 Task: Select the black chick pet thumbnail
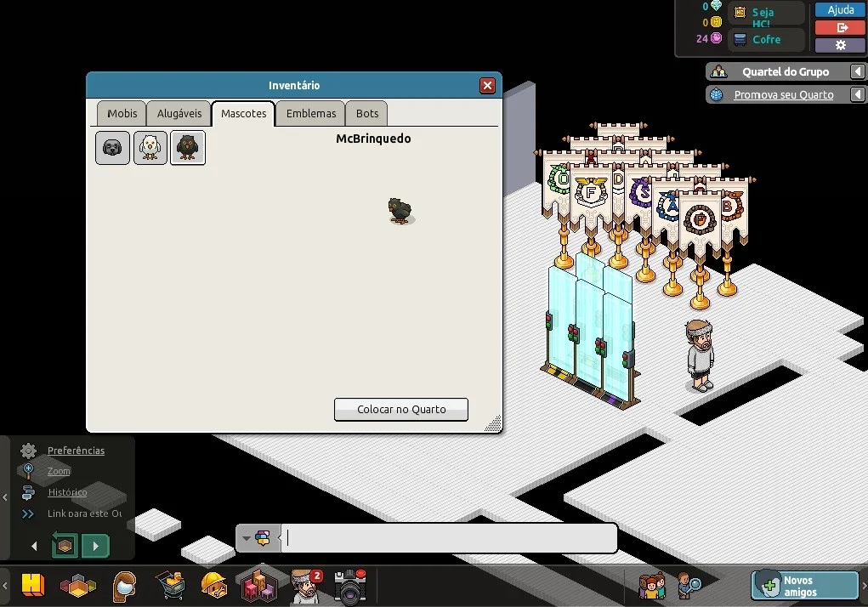pyautogui.click(x=188, y=148)
